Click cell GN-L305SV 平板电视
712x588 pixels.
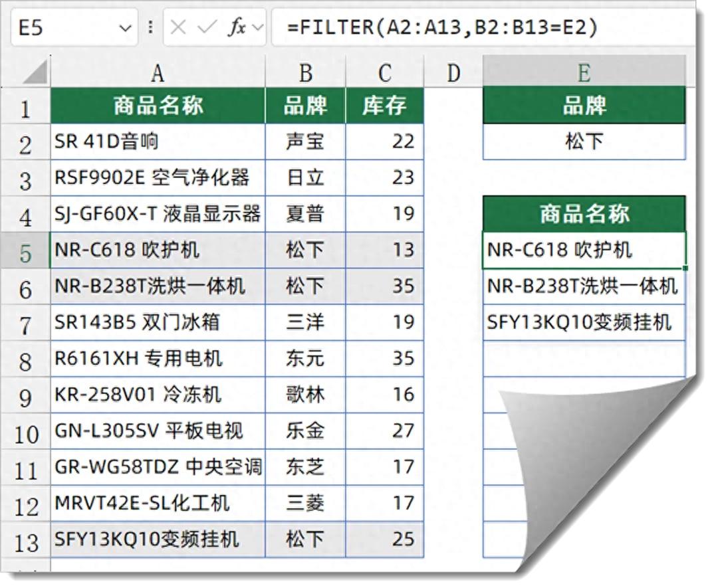pyautogui.click(x=158, y=431)
